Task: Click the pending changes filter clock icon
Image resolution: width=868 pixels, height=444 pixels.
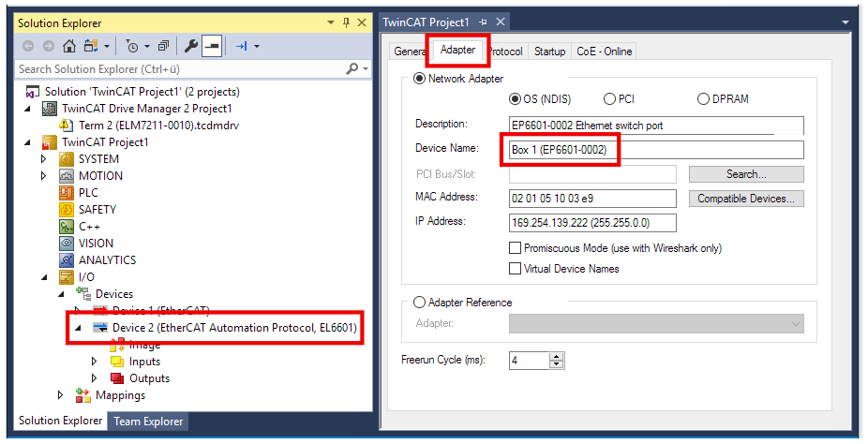Action: click(x=132, y=47)
